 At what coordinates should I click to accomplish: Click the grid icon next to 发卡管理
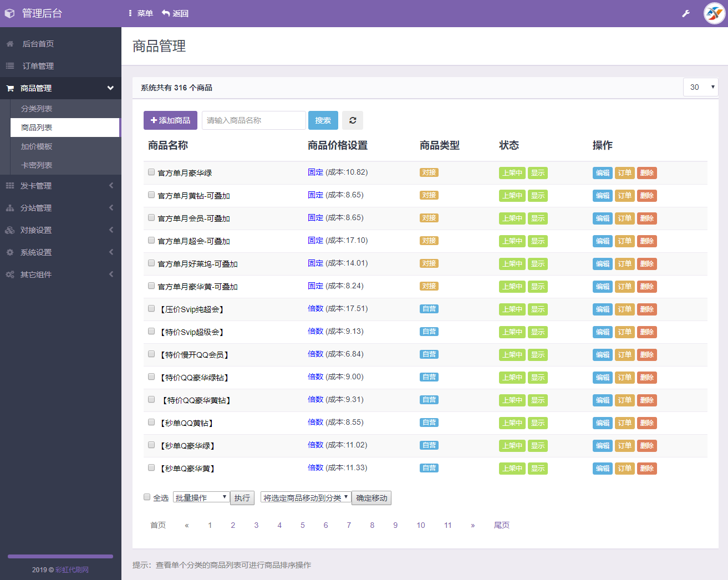coord(10,186)
